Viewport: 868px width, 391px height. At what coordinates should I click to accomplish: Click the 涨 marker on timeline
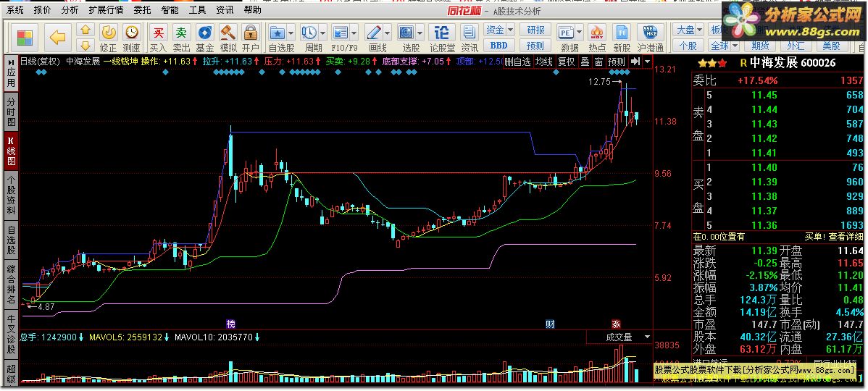(x=616, y=324)
